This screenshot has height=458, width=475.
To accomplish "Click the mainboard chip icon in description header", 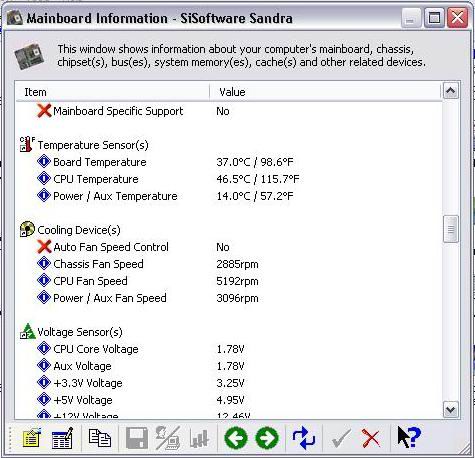I will click(x=30, y=56).
